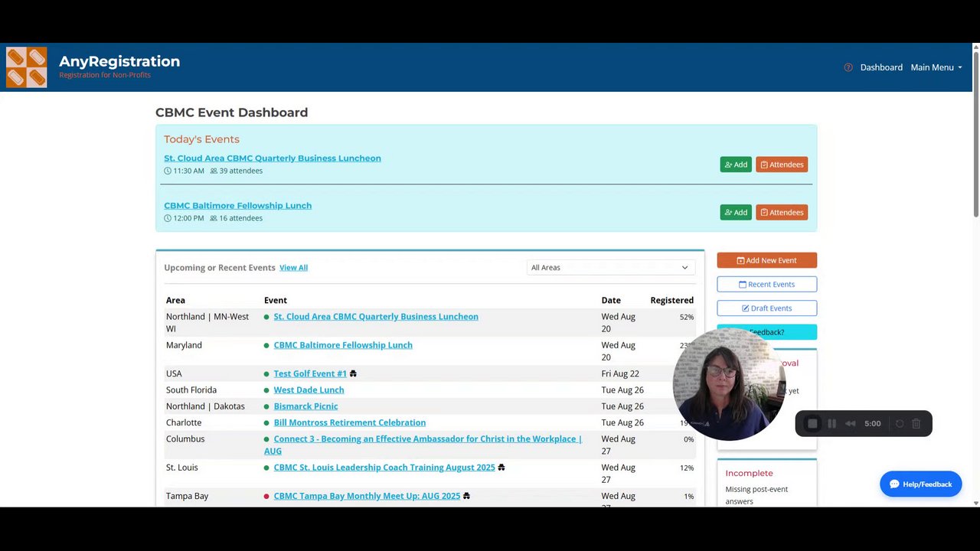Open St. Cloud luncheon link in events table
The image size is (980, 551).
tap(376, 317)
